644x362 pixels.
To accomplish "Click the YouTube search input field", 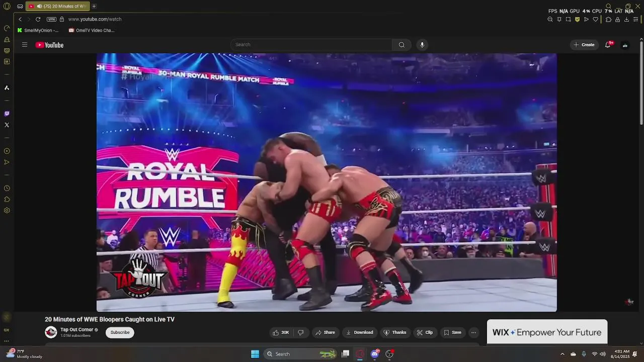I will click(x=311, y=45).
